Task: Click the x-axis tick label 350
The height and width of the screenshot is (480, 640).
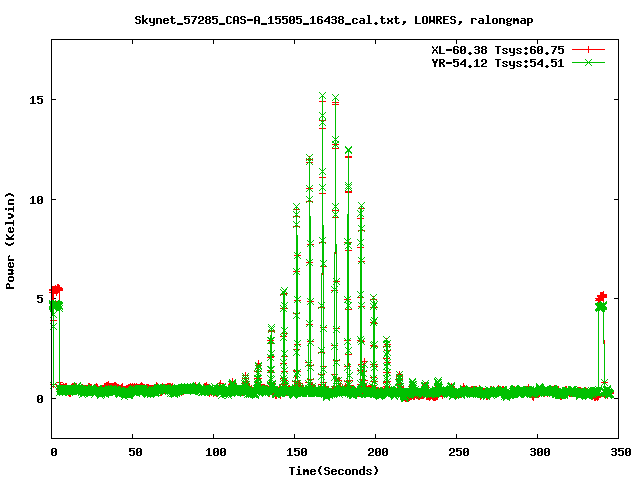Action: click(x=621, y=452)
